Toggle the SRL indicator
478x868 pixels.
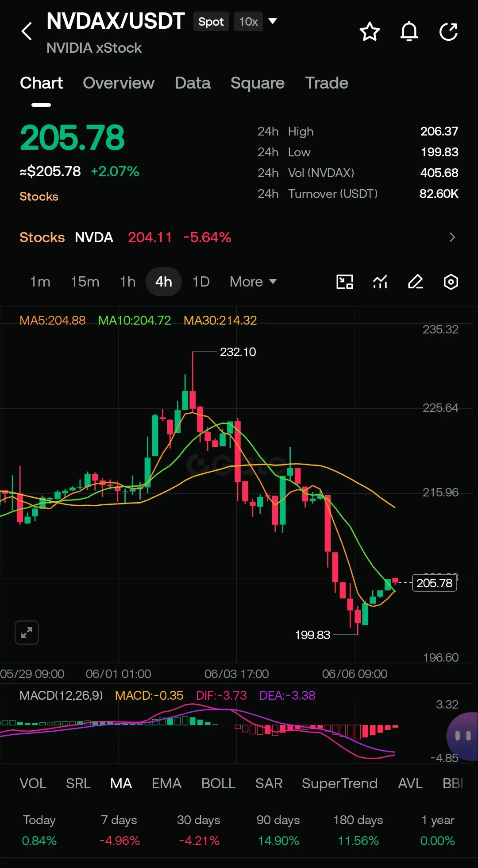(x=78, y=783)
